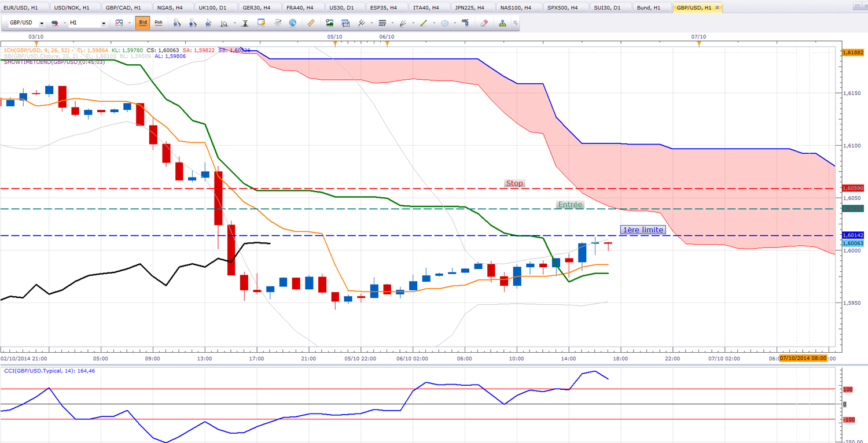Toggle Bid price display
Viewport: 868px width, 443px height.
142,23
